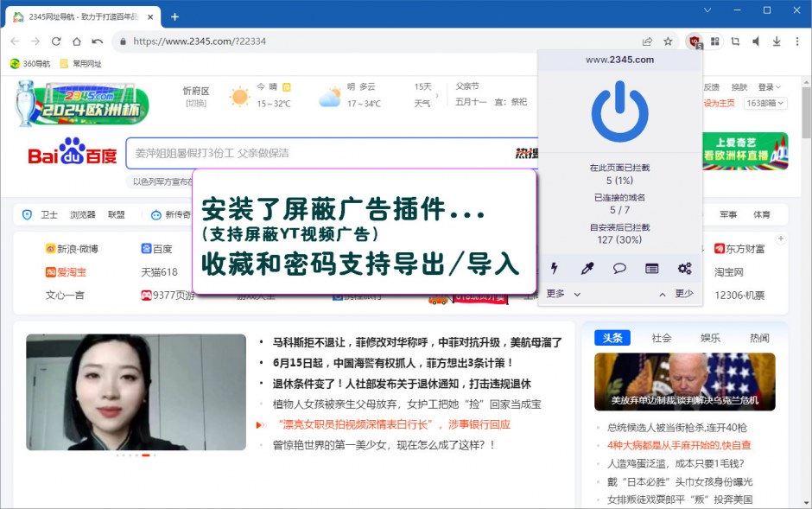Switch to the 娱乐 news tab
Screen dimensions: 812x509
click(710, 338)
